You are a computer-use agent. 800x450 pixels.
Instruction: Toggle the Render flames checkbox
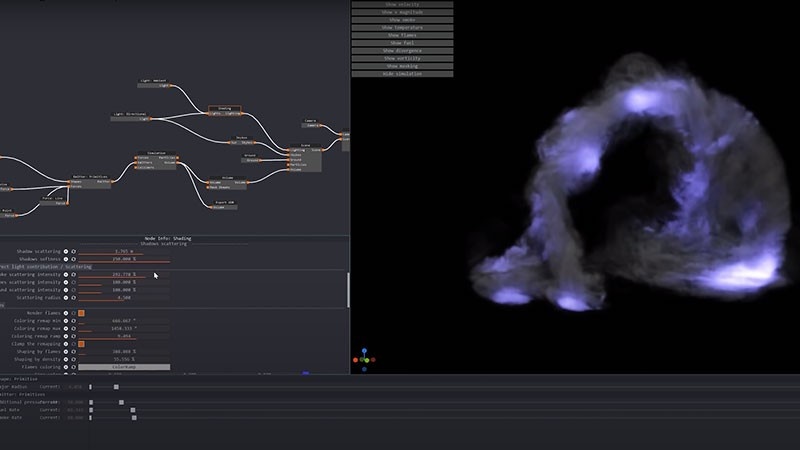click(x=81, y=313)
